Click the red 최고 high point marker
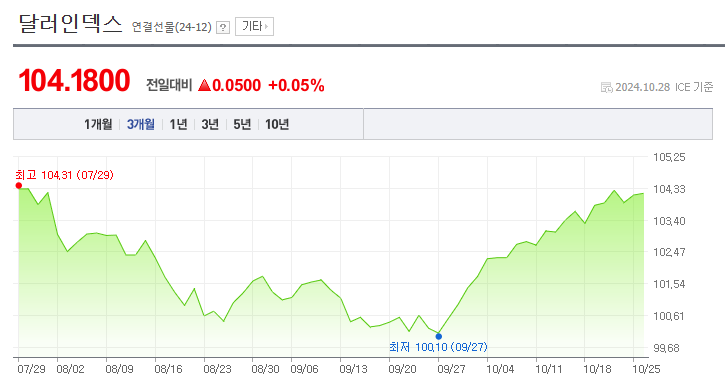Viewport: 725px width, 391px height. point(18,185)
